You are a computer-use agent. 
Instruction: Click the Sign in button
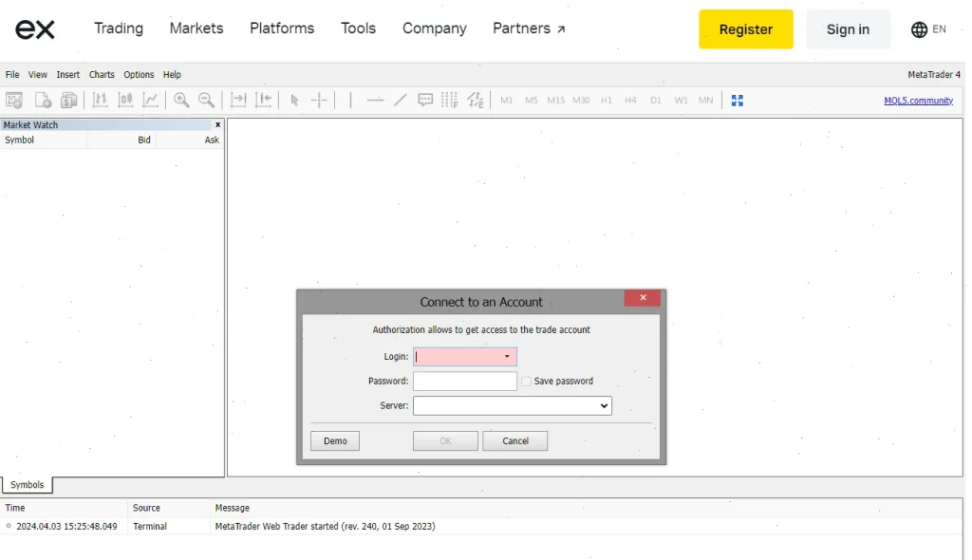coord(848,29)
